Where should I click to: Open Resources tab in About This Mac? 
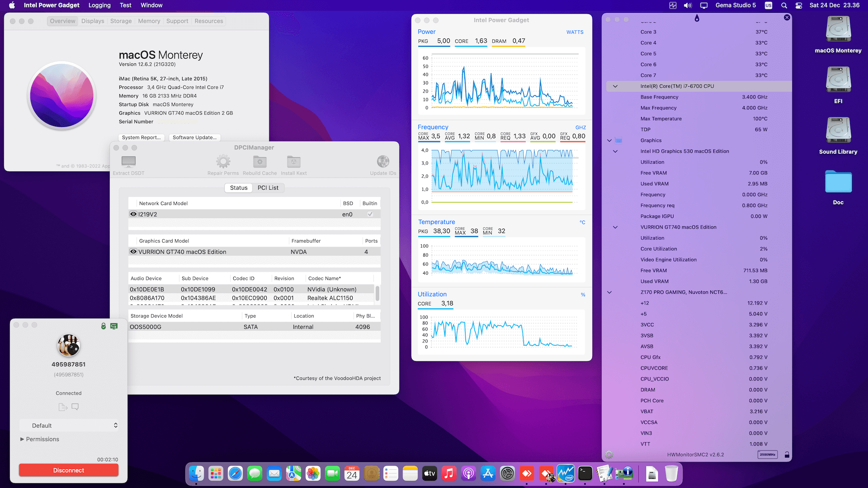point(209,21)
